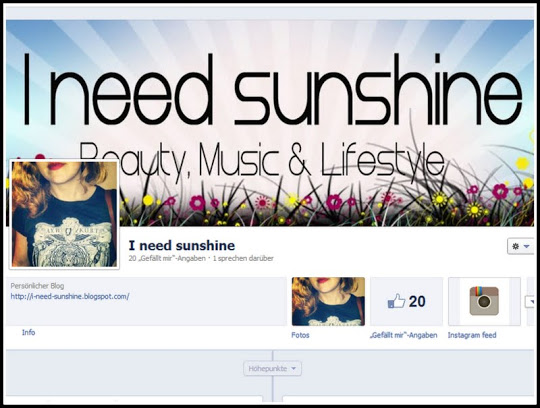
Task: Open the Instagram camera icon tile
Action: pyautogui.click(x=484, y=301)
